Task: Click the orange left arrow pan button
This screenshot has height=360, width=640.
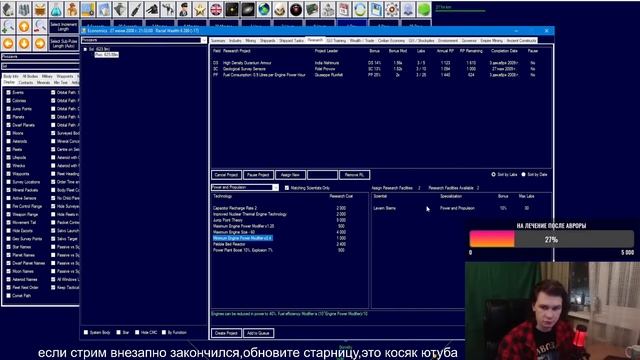Action: pos(8,43)
